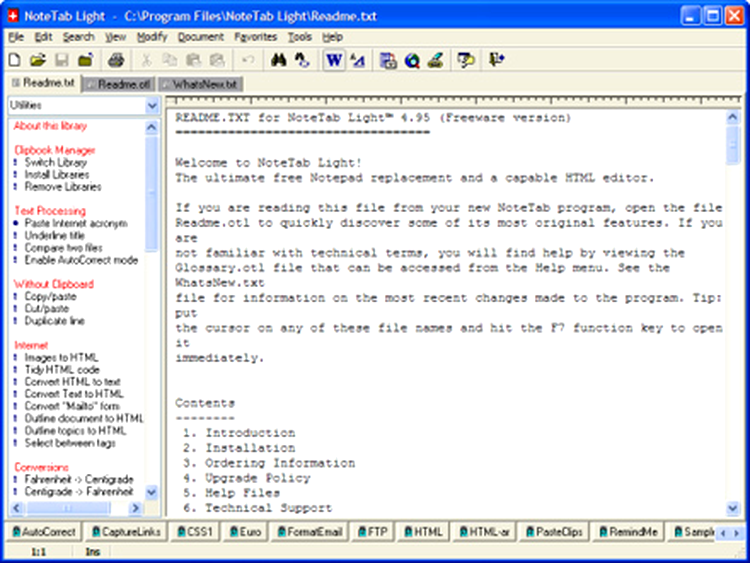The width and height of the screenshot is (750, 563).
Task: Run Paste Internet acronym clip
Action: point(76,223)
